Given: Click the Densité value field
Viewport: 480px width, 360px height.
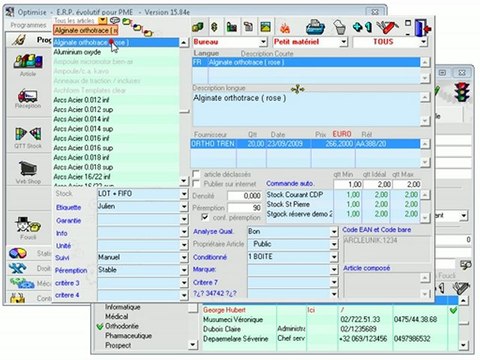Looking at the screenshot, I should pyautogui.click(x=245, y=196).
